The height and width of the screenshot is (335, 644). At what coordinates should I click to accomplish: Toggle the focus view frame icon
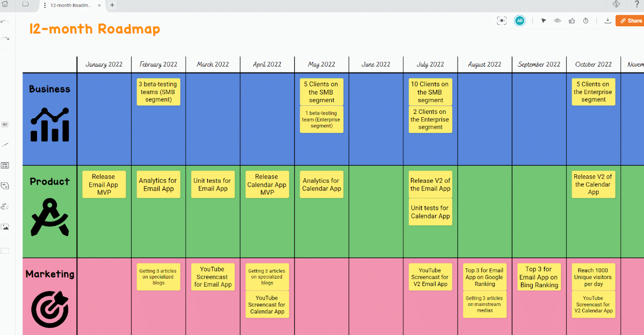(501, 20)
